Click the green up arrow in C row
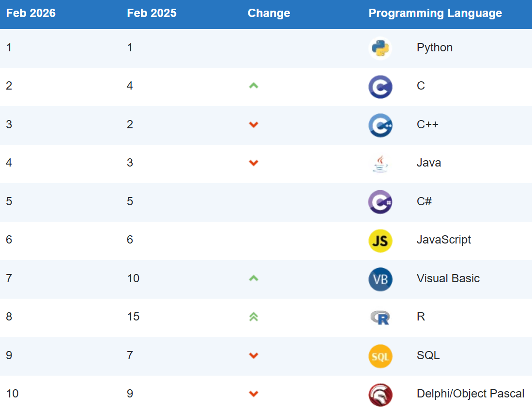This screenshot has height=411, width=532. tap(254, 86)
